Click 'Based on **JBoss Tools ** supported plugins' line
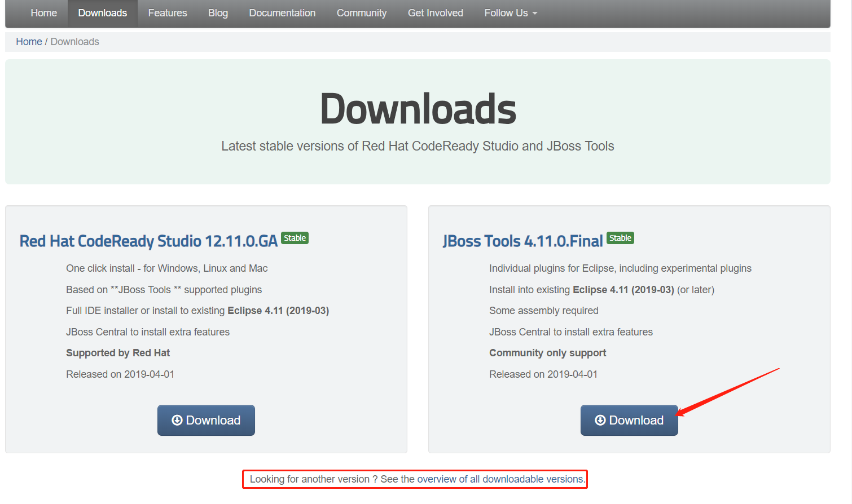 (x=164, y=290)
